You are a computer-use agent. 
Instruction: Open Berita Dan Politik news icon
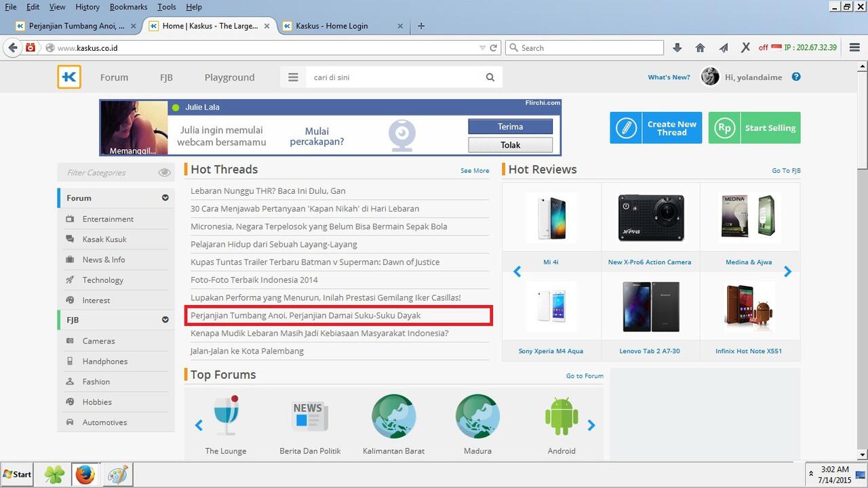(310, 416)
